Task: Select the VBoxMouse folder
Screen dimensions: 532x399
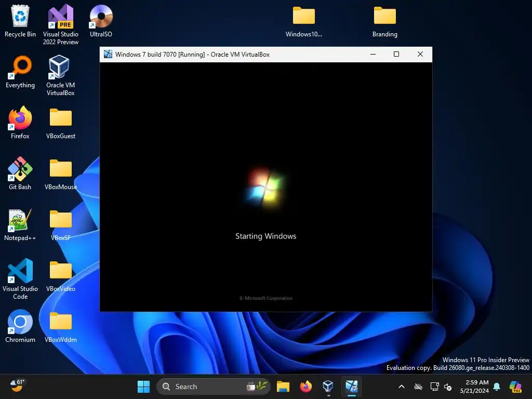Action: (x=60, y=175)
